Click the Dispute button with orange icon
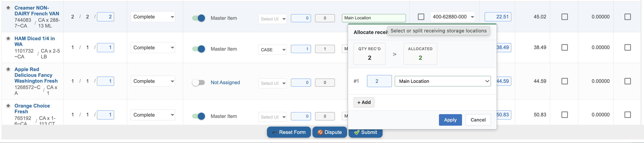Viewport: 644px width, 143px height. click(x=330, y=132)
